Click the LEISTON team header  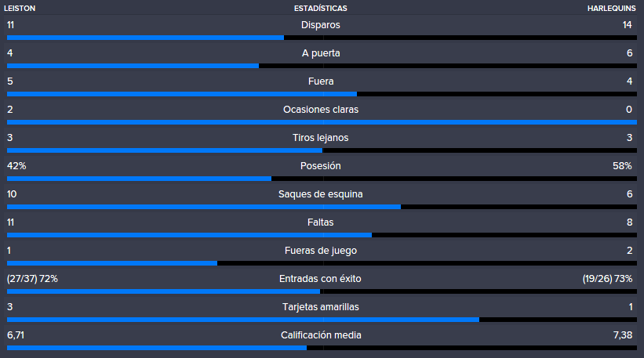(x=20, y=8)
